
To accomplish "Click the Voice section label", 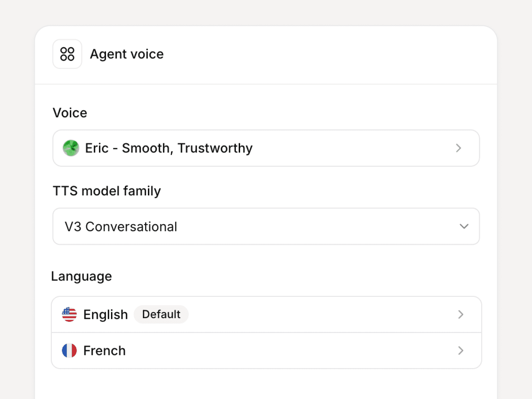I will click(x=70, y=113).
